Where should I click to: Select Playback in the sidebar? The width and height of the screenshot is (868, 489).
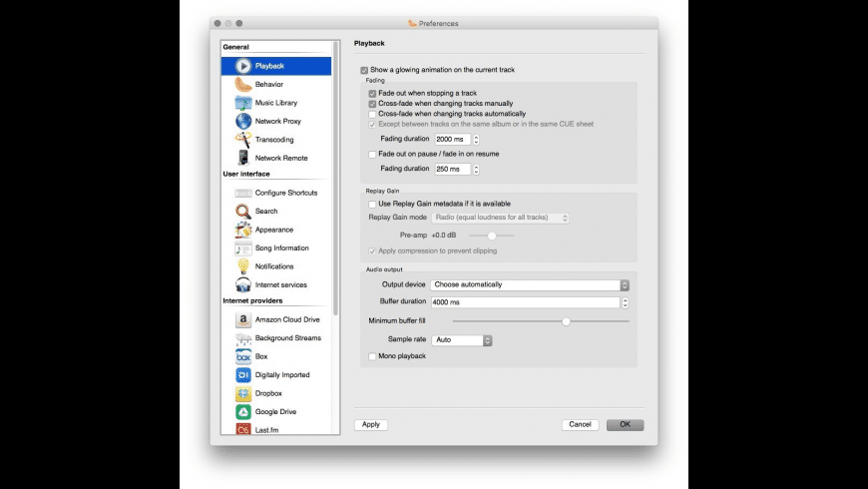pyautogui.click(x=276, y=66)
